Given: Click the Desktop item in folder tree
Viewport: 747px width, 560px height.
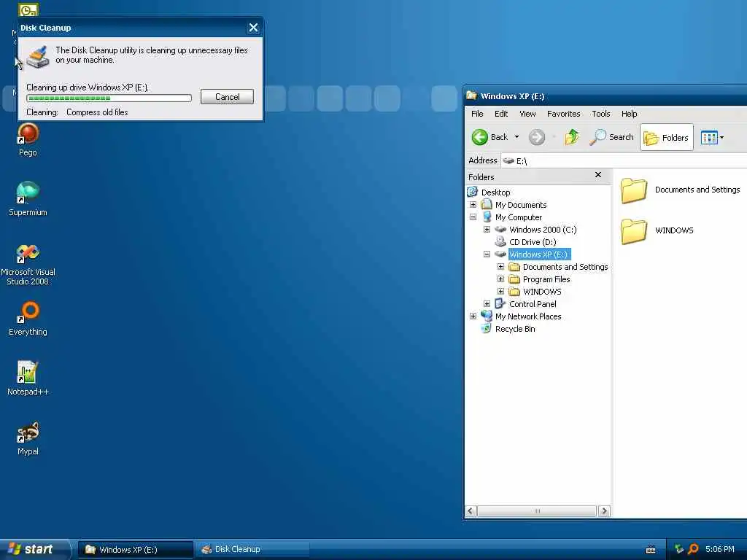Looking at the screenshot, I should 495,192.
